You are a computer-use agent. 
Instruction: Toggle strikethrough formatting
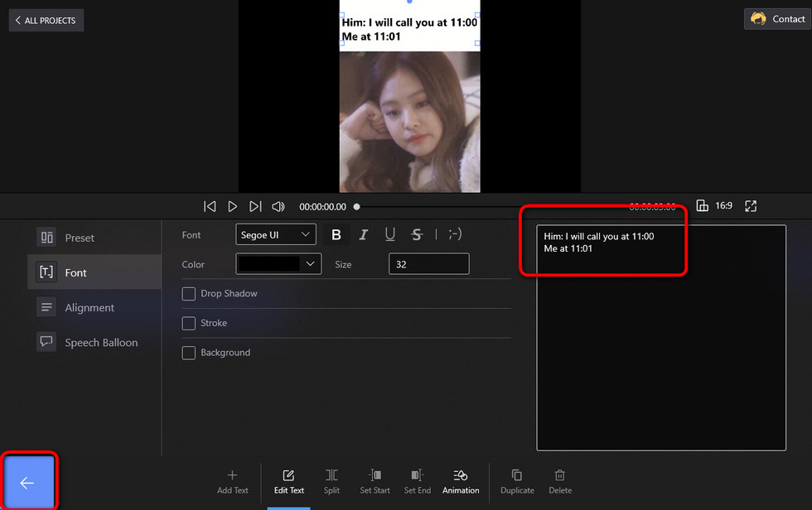(x=416, y=235)
